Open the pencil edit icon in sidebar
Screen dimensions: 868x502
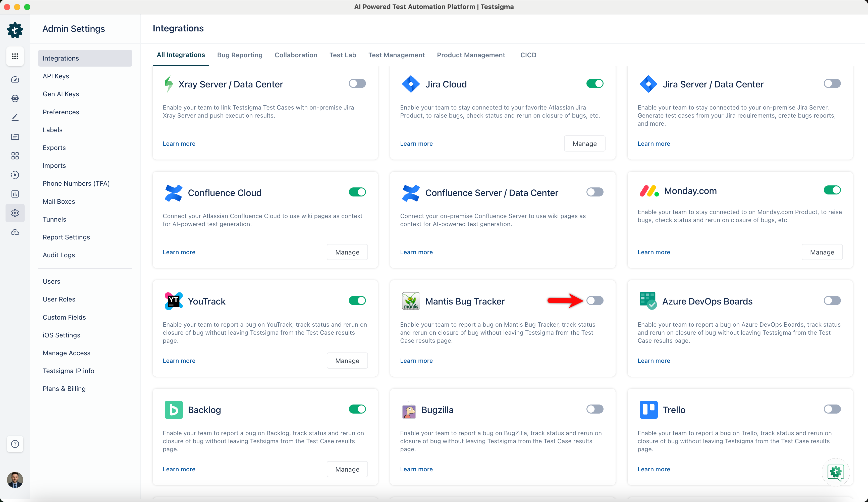tap(15, 118)
